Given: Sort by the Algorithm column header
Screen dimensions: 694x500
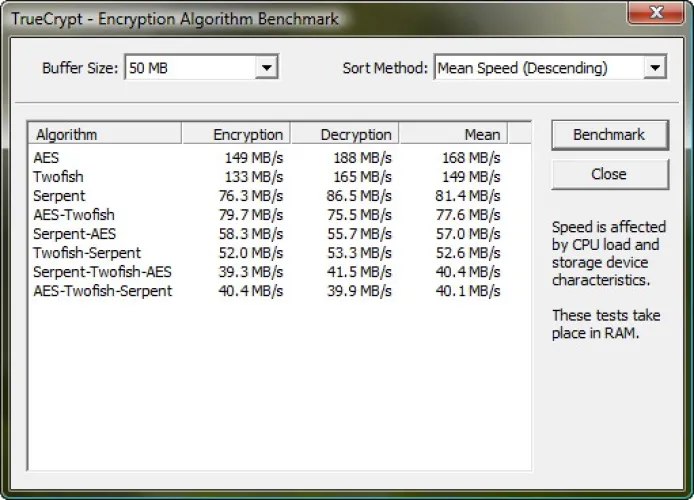Looking at the screenshot, I should pyautogui.click(x=105, y=134).
